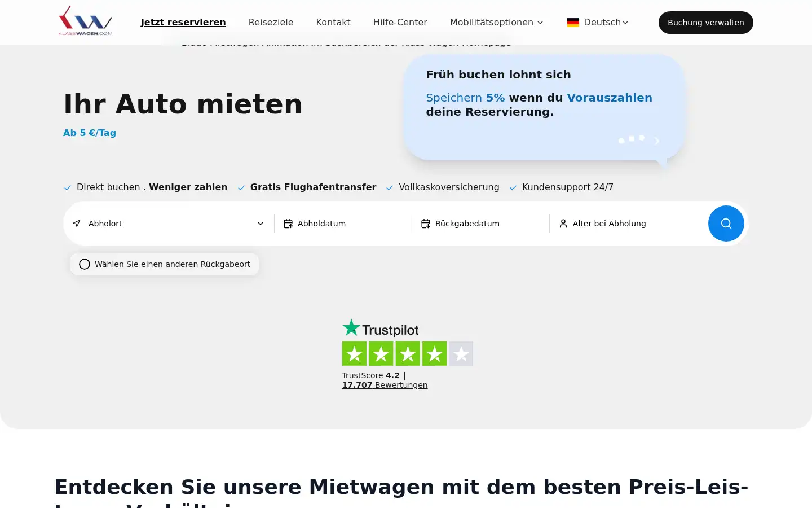Viewport: 812px width, 508px height.
Task: Select the third carousel dot in the banner
Action: pyautogui.click(x=642, y=138)
